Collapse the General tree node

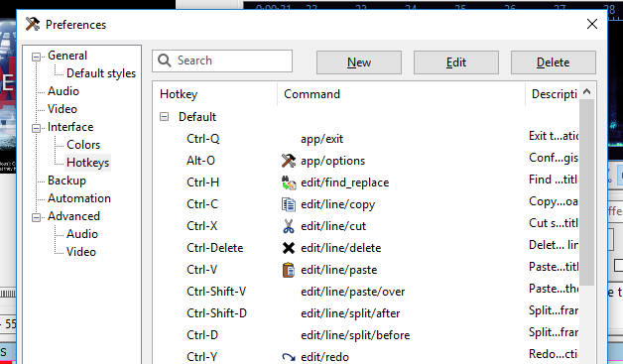click(36, 57)
